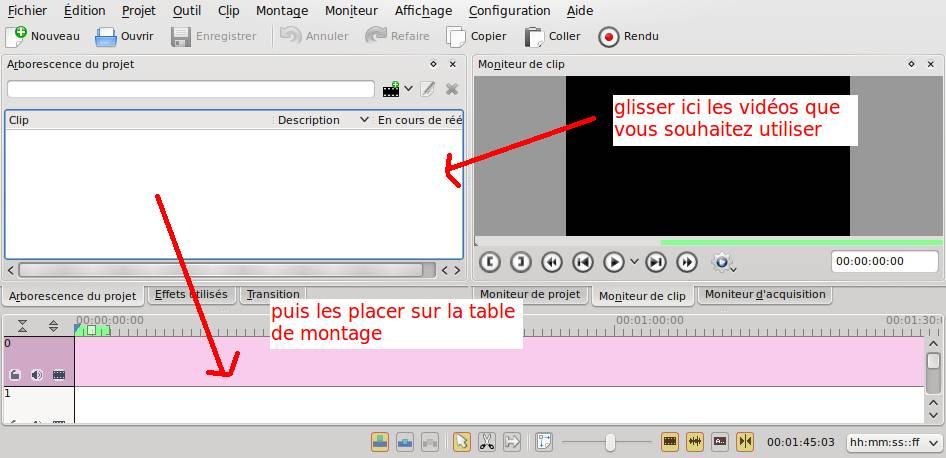Click the green zone on timeline ruler
Image resolution: width=946 pixels, height=458 pixels.
pyautogui.click(x=92, y=330)
